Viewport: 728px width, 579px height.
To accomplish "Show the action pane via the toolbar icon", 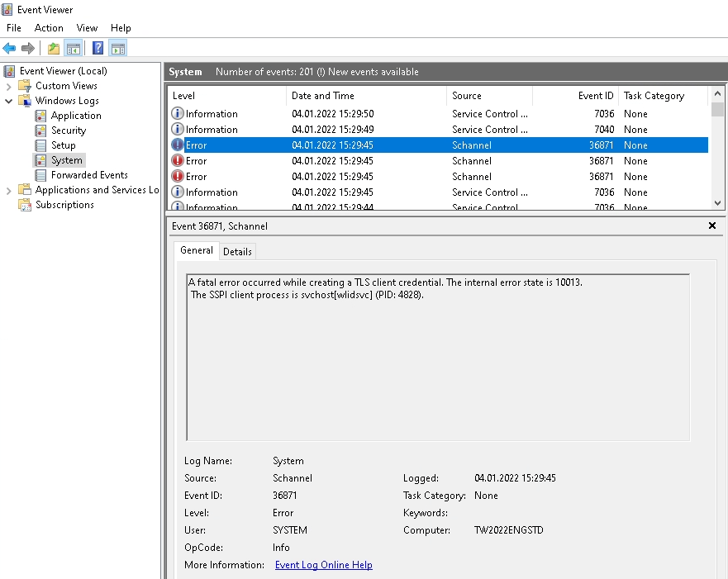I will [117, 48].
